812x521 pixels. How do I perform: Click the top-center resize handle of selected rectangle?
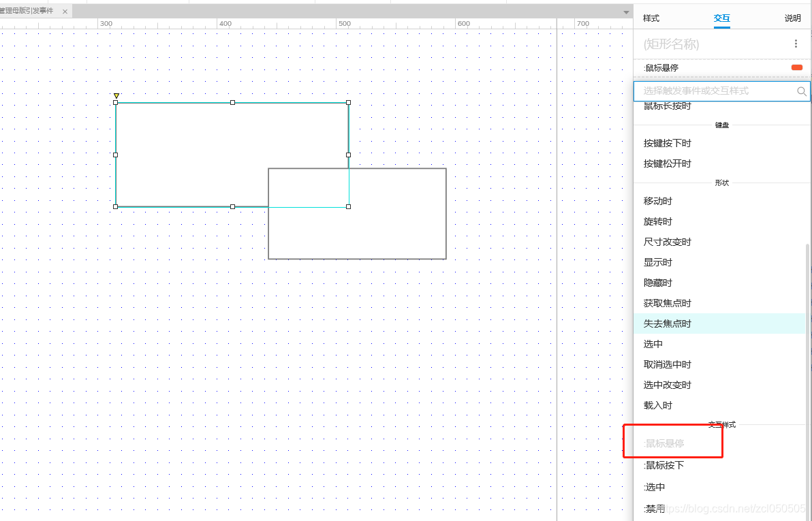(232, 103)
